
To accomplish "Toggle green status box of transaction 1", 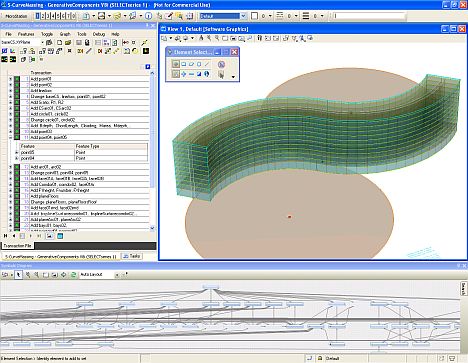I will point(17,79).
